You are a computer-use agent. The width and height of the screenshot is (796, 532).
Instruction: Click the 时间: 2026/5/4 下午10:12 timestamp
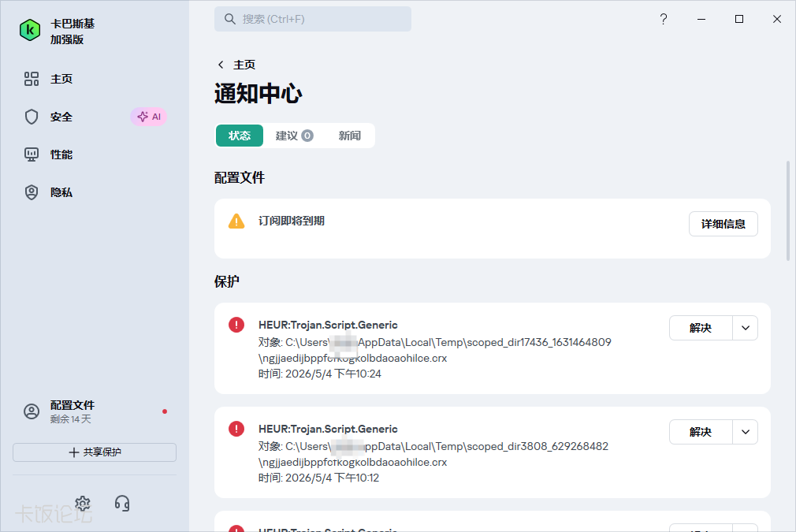click(319, 478)
